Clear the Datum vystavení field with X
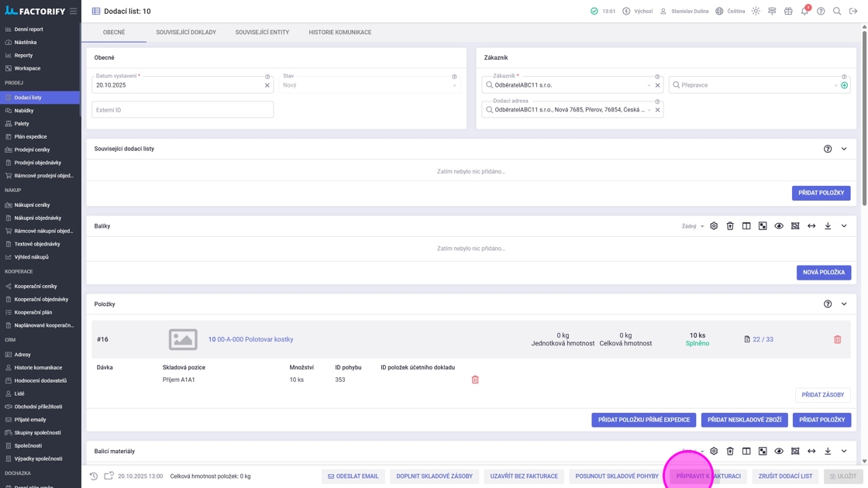The height and width of the screenshot is (488, 868). pyautogui.click(x=267, y=85)
